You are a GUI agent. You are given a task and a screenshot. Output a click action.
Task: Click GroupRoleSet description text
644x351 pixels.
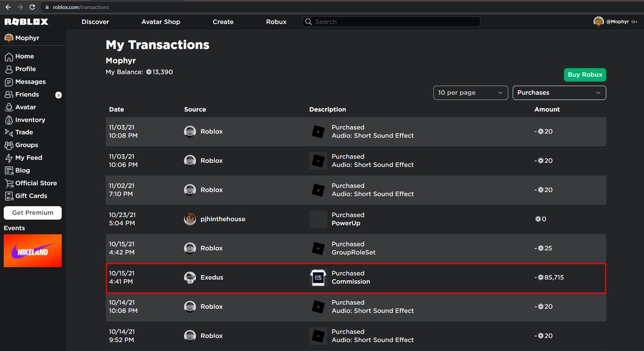[354, 252]
